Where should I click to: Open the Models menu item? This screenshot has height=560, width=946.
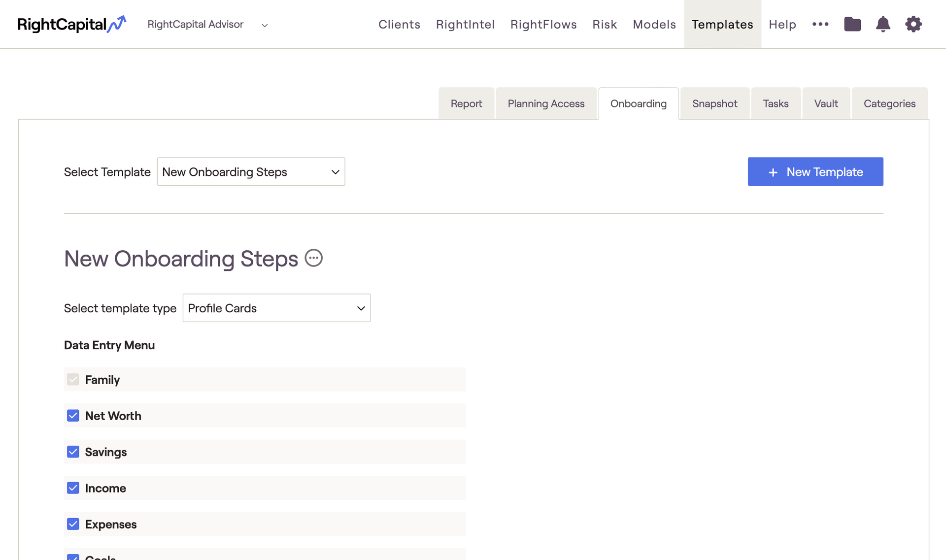pos(654,24)
